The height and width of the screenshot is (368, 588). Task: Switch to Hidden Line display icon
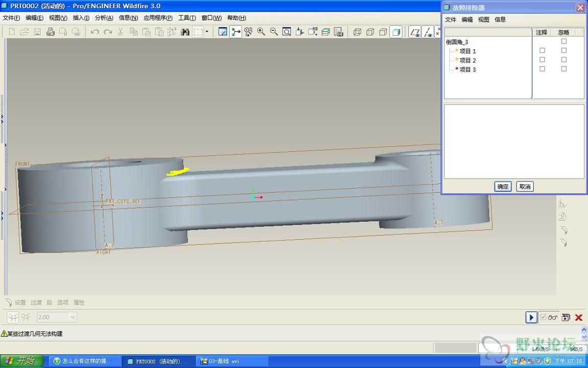point(370,32)
